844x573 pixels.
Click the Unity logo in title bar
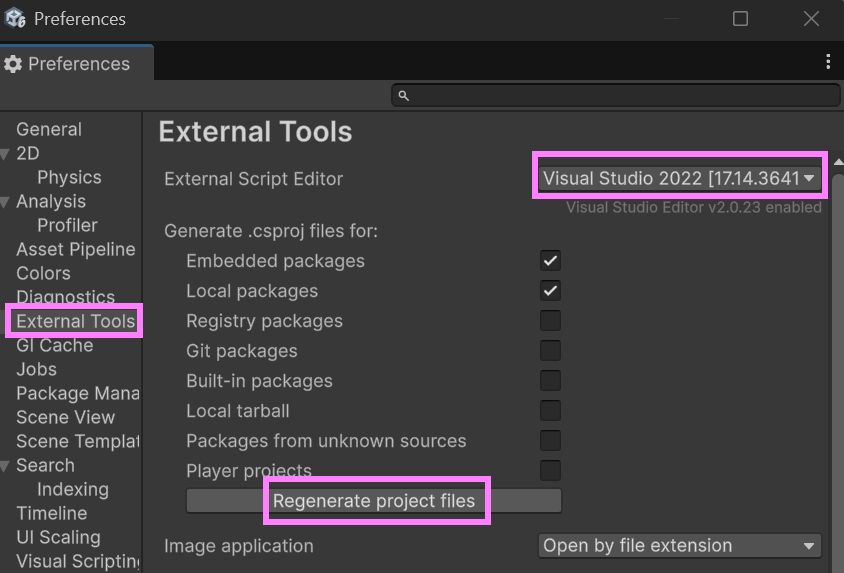(x=15, y=18)
